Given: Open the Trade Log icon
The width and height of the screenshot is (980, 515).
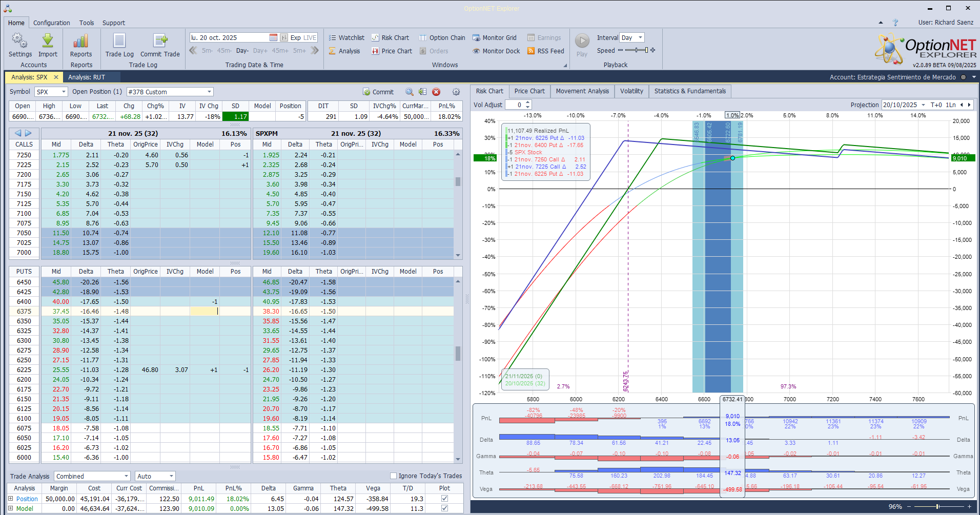Looking at the screenshot, I should click(x=119, y=40).
